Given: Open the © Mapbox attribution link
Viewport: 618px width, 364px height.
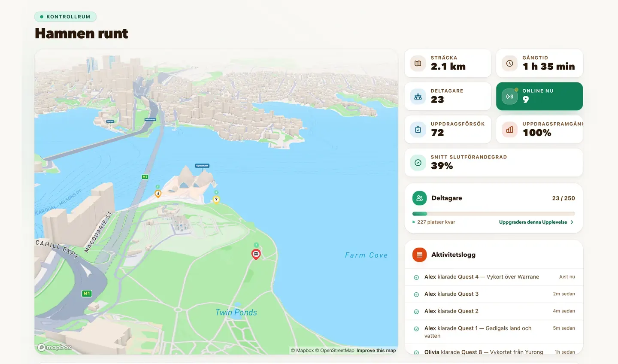Looking at the screenshot, I should [302, 351].
